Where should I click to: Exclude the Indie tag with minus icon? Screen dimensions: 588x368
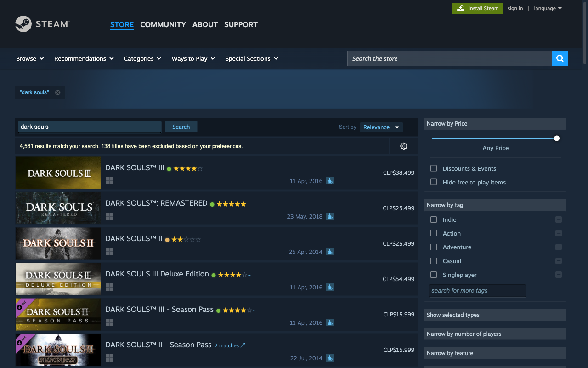[x=559, y=219]
